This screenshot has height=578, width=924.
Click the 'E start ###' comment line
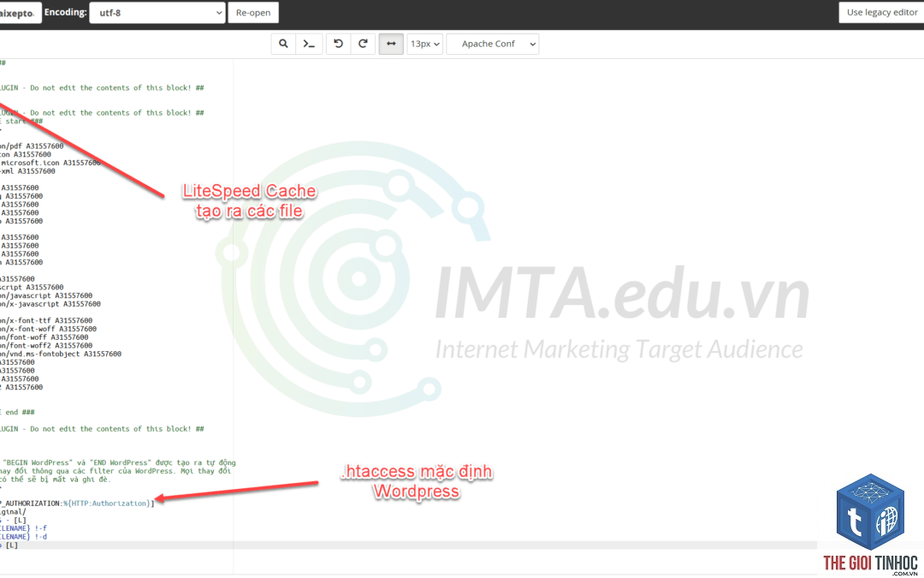pyautogui.click(x=21, y=122)
